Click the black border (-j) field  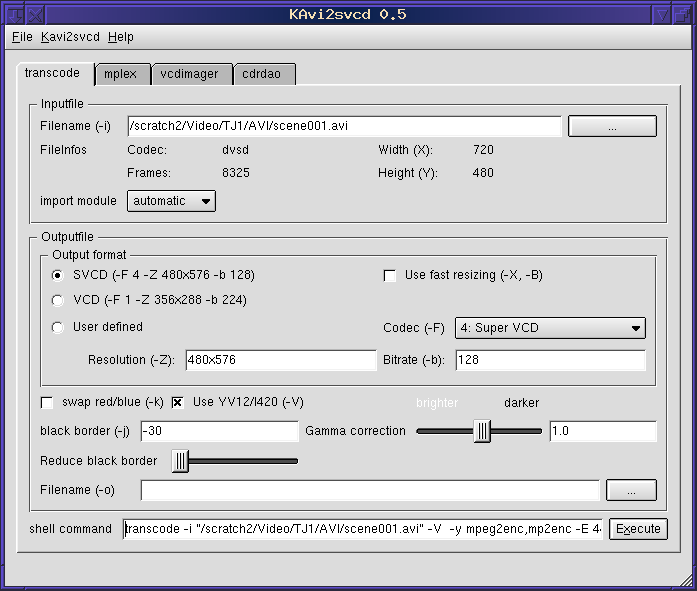tap(220, 431)
